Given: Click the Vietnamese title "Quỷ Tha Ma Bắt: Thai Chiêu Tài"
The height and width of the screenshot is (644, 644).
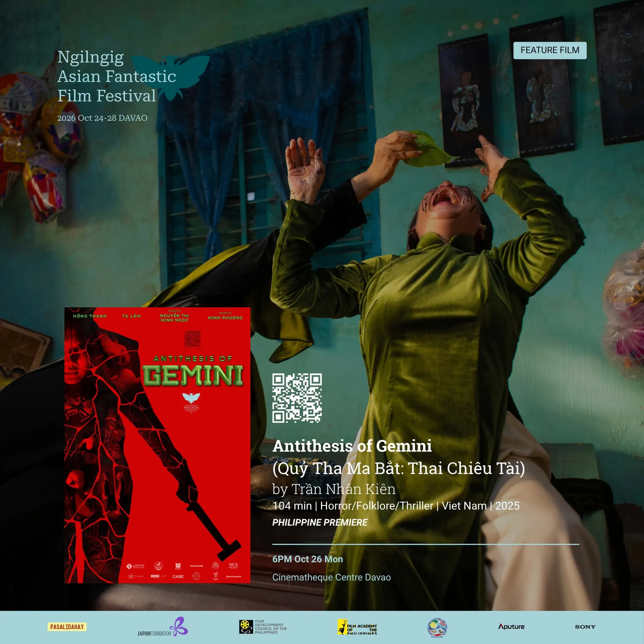Looking at the screenshot, I should pyautogui.click(x=399, y=468).
